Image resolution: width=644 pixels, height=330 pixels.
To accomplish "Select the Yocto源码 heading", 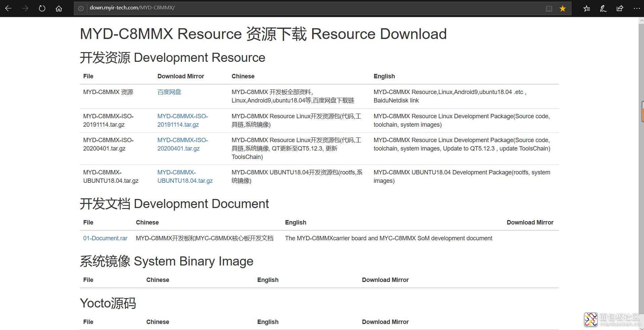I will 108,303.
